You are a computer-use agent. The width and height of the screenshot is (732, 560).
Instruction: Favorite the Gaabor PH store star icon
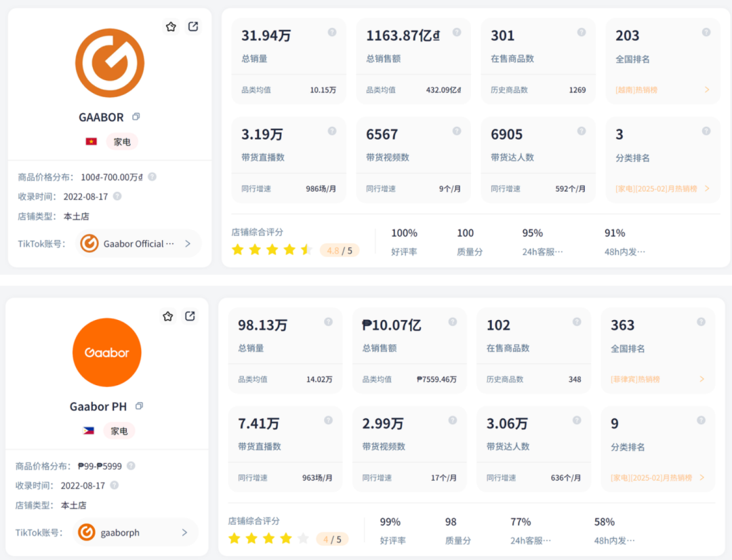168,316
